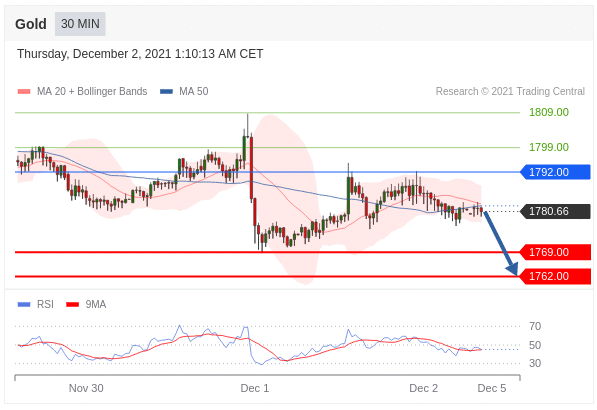This screenshot has width=597, height=410.
Task: Select the red 1762.00 support label
Action: coord(555,276)
